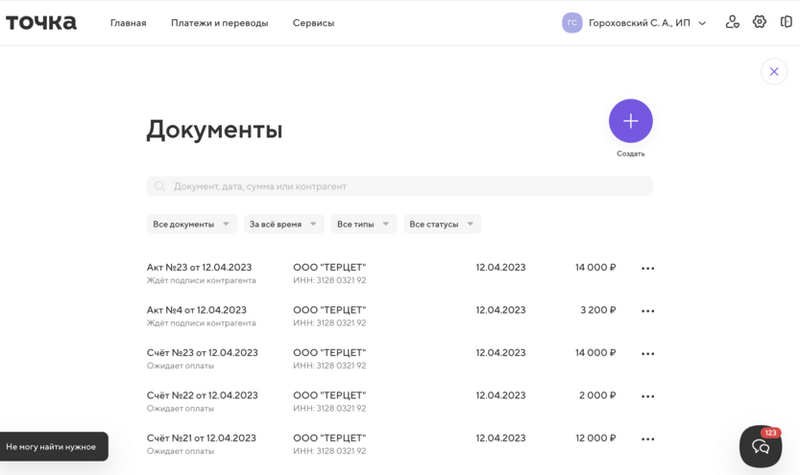Open three-dot menu for Счёт №22
The width and height of the screenshot is (800, 475).
(648, 396)
